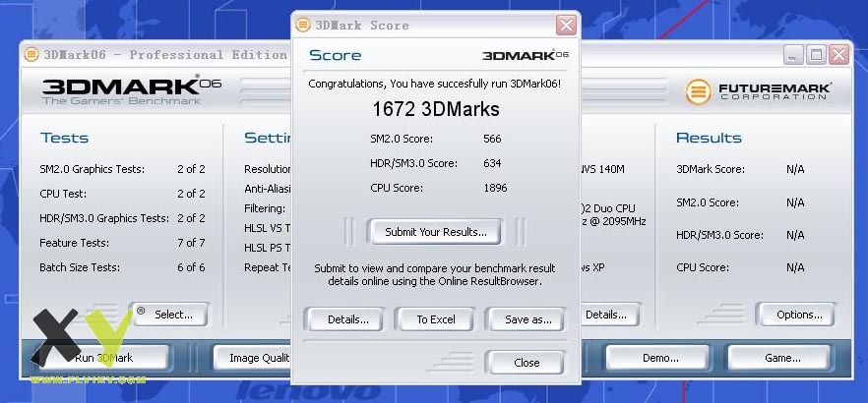Minimize the 3DMark06 main window

coord(793,55)
